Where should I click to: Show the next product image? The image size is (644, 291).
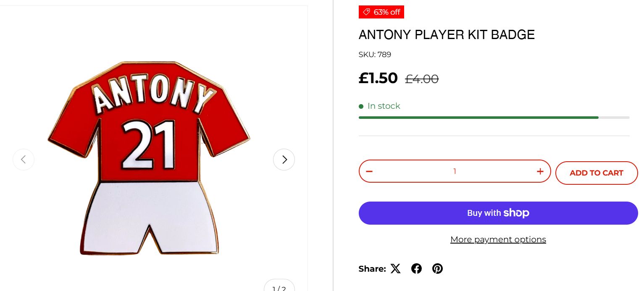click(284, 160)
